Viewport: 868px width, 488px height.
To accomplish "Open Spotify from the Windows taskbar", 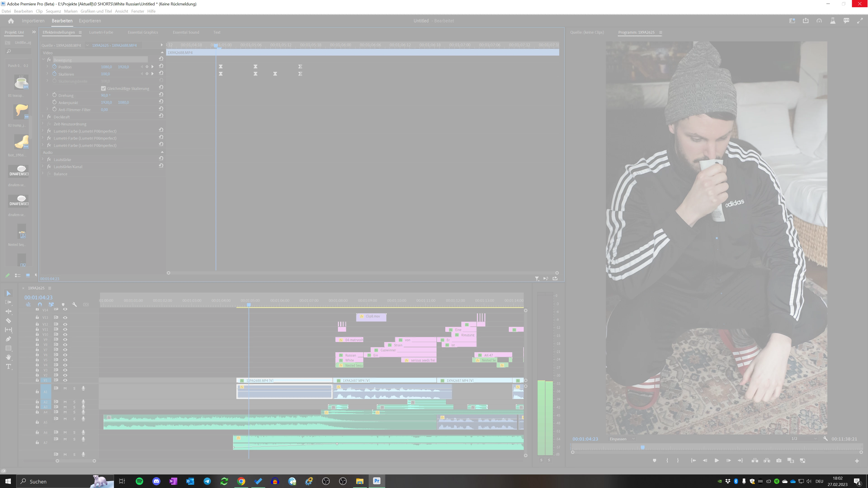I will pos(139,481).
